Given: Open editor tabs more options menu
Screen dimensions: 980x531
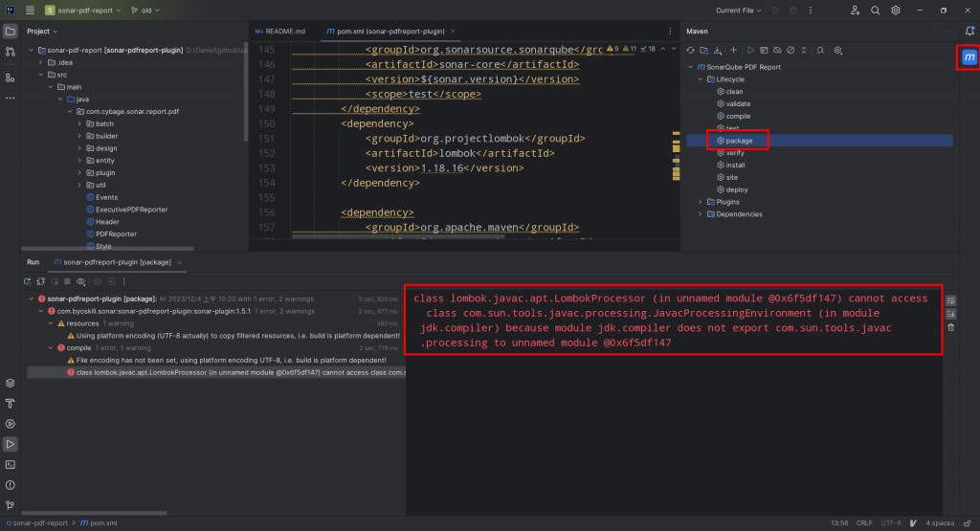Looking at the screenshot, I should pos(670,32).
